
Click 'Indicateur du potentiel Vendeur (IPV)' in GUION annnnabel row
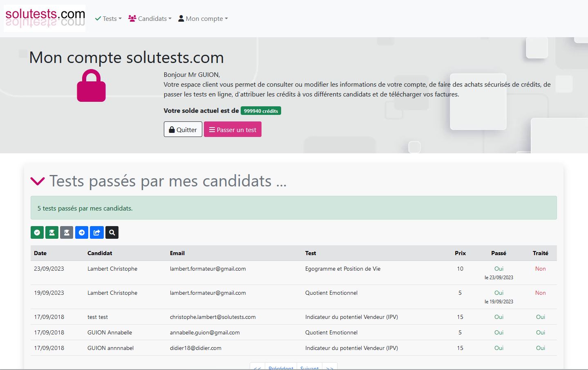coord(351,348)
